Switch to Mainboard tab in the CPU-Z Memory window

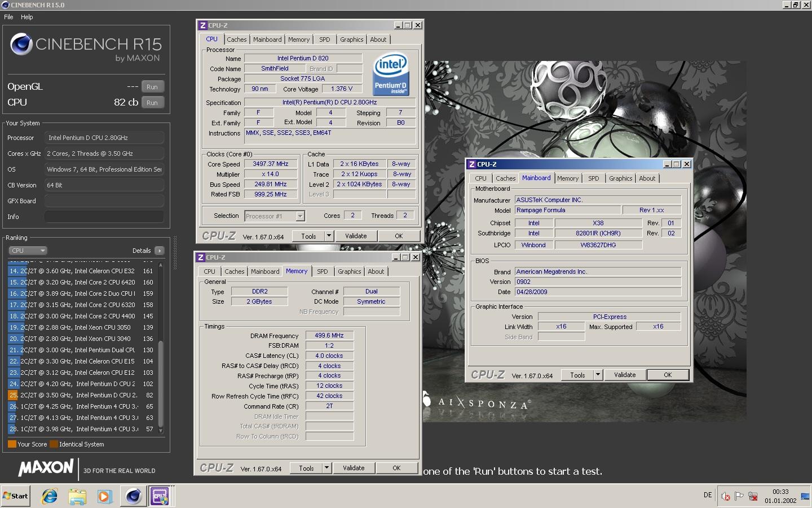click(x=265, y=271)
